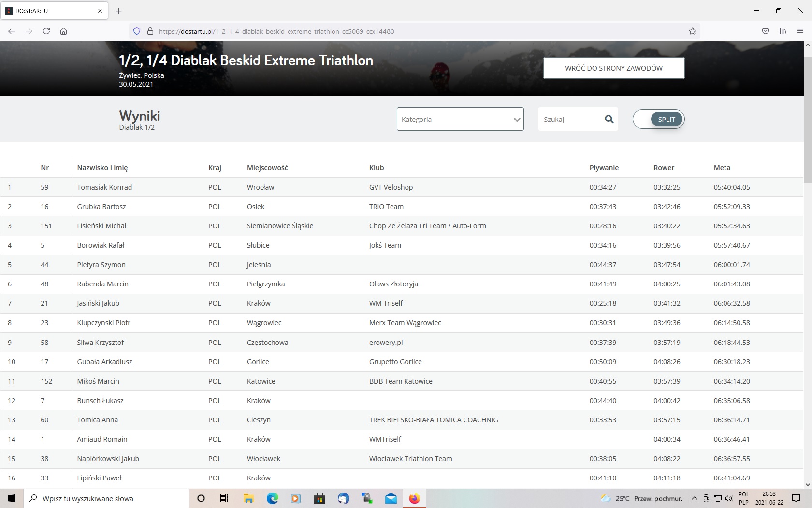Click the magnifier search icon in Szukaj

pos(609,119)
